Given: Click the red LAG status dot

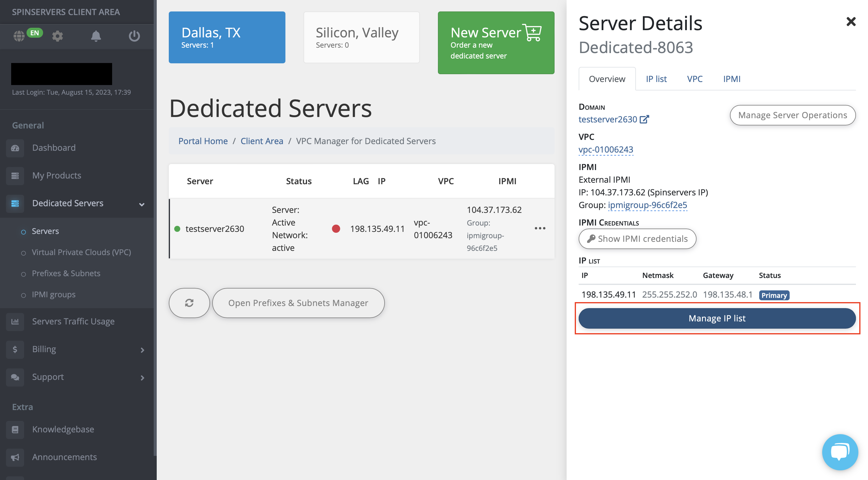Looking at the screenshot, I should [x=336, y=229].
